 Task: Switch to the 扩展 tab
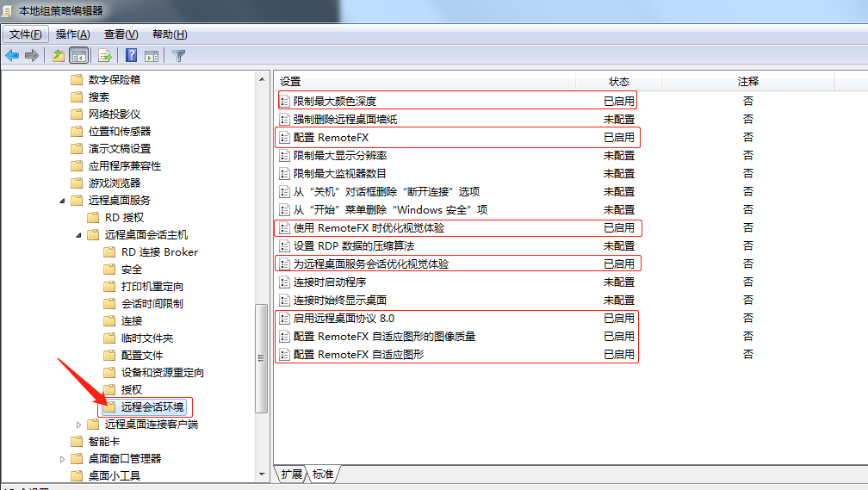[x=291, y=474]
